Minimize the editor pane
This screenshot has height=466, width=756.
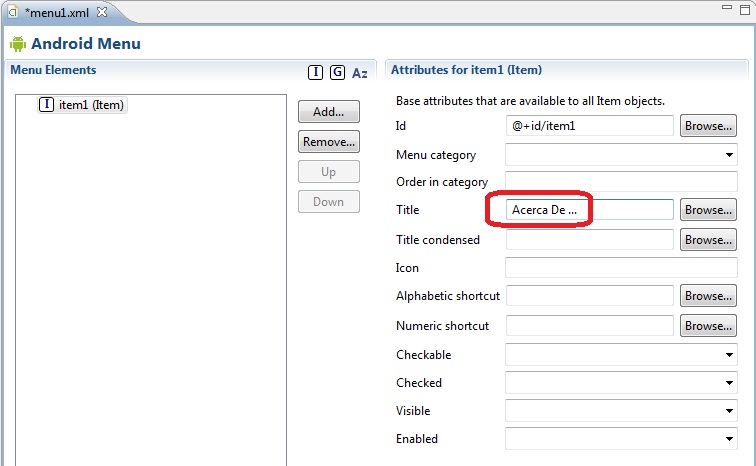coord(727,8)
